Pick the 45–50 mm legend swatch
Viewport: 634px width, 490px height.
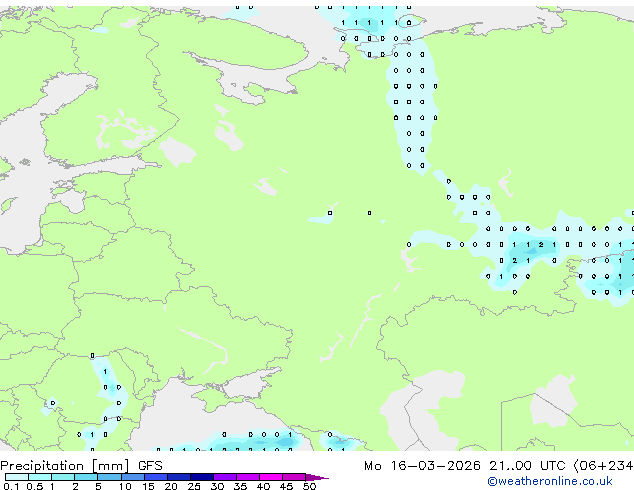(x=294, y=477)
